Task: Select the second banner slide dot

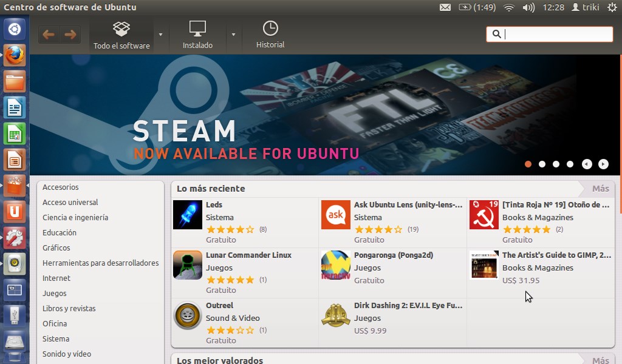Action: pyautogui.click(x=542, y=164)
